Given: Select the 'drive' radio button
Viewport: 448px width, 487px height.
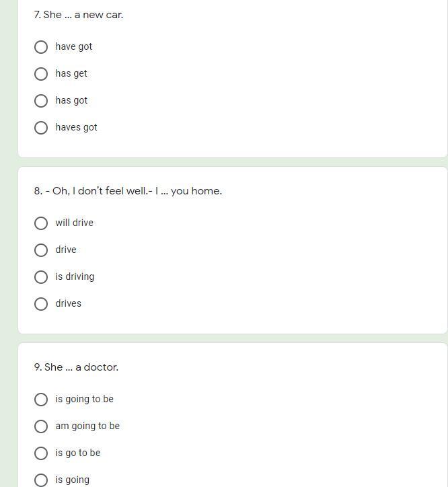Looking at the screenshot, I should tap(41, 250).
